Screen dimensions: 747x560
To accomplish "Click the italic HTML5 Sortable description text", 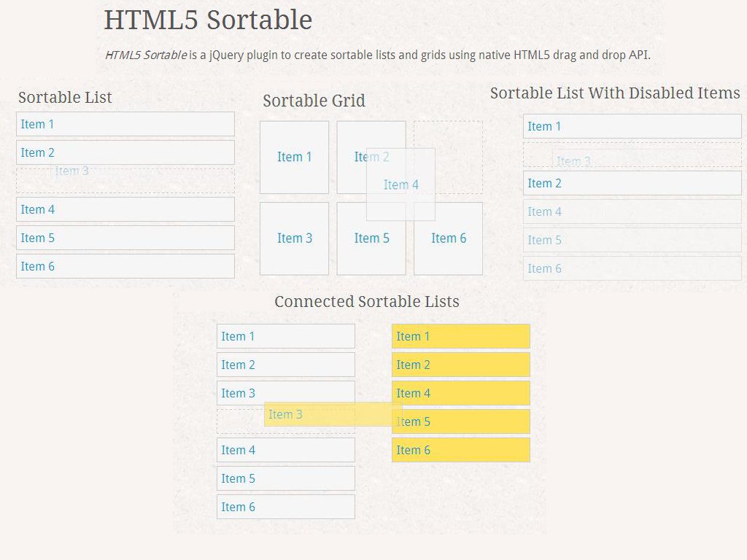I will coord(146,55).
